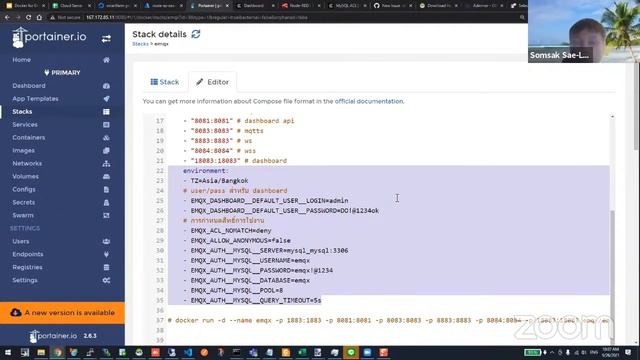Viewport: 640px width, 360px height.
Task: Click the App Templates rocket icon
Action: (x=106, y=99)
